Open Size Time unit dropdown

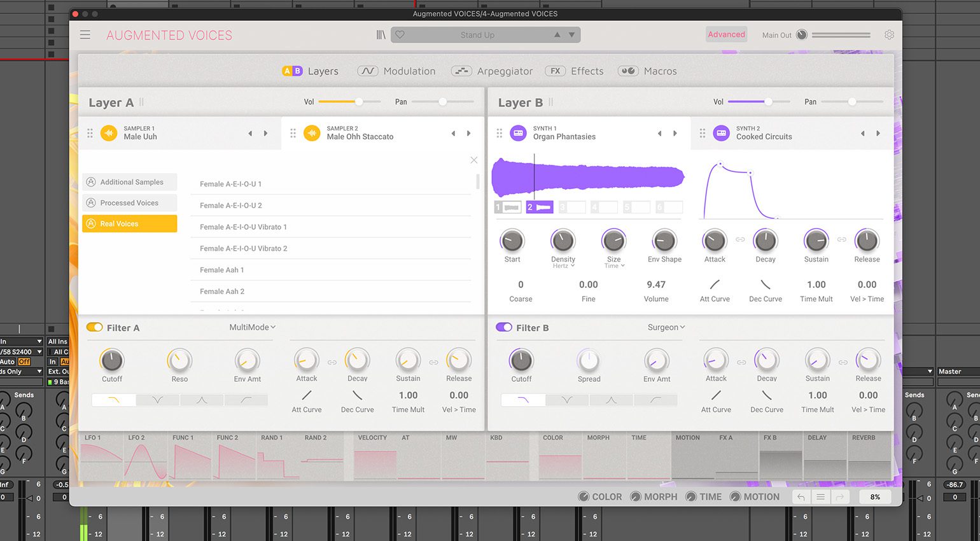(614, 266)
